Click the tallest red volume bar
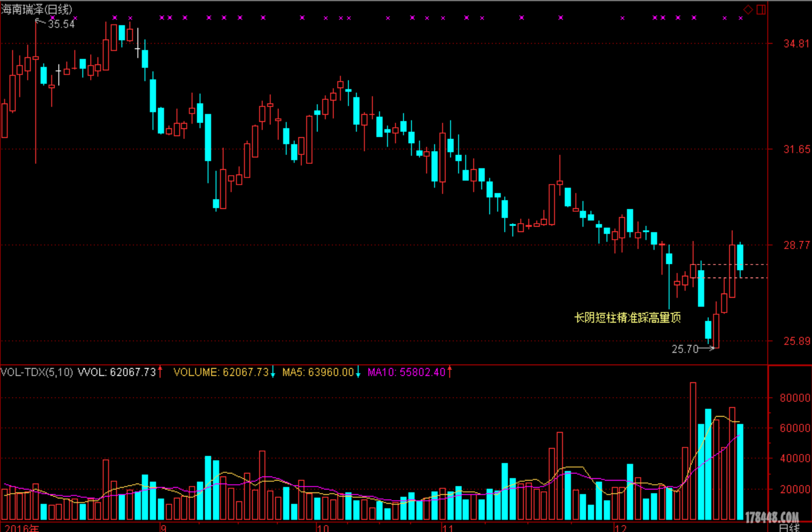This screenshot has height=532, width=812. coord(693,451)
